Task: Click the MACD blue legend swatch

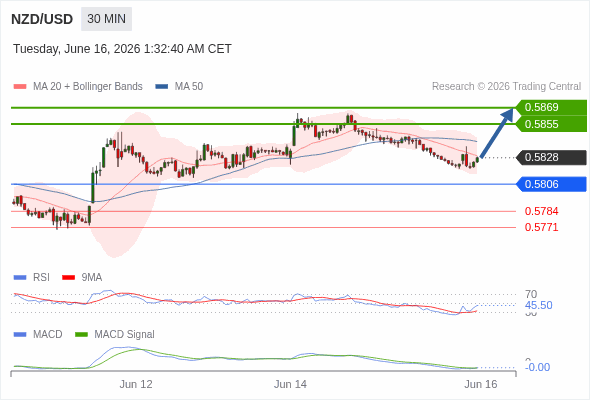Action: coord(20,335)
